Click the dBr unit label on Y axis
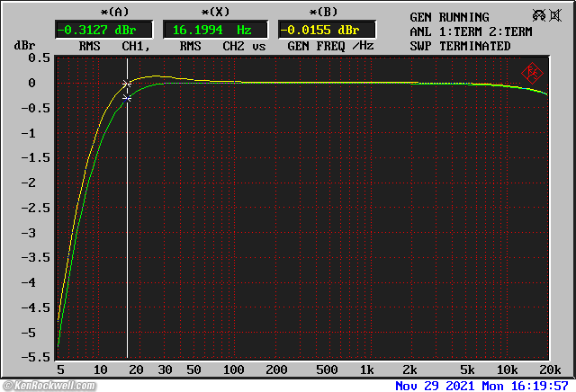The image size is (576, 392). coord(23,46)
